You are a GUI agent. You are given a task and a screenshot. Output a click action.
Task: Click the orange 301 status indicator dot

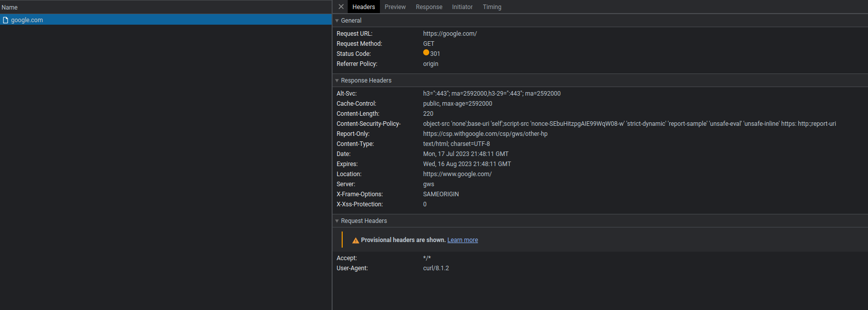426,53
